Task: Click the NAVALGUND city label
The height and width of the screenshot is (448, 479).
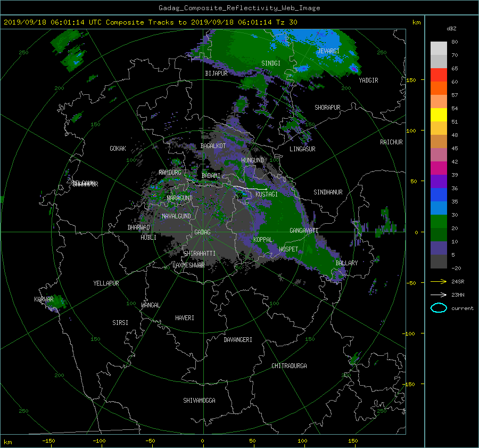Action: [x=176, y=216]
